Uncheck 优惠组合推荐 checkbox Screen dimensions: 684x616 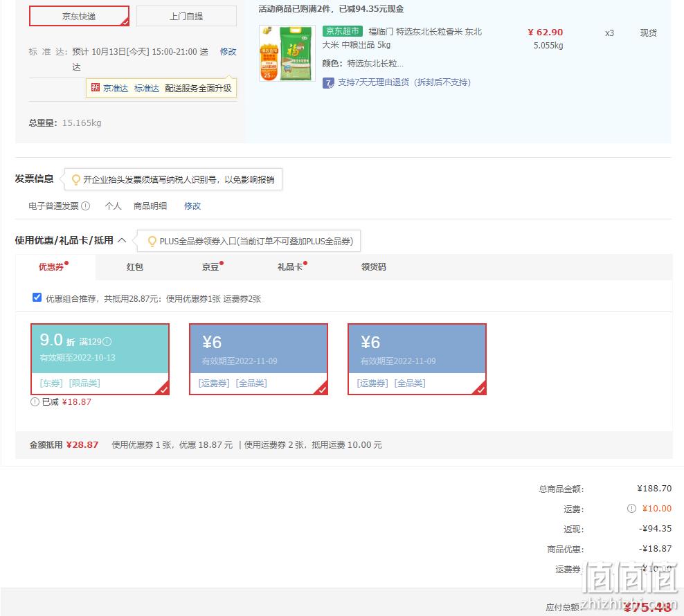[37, 298]
